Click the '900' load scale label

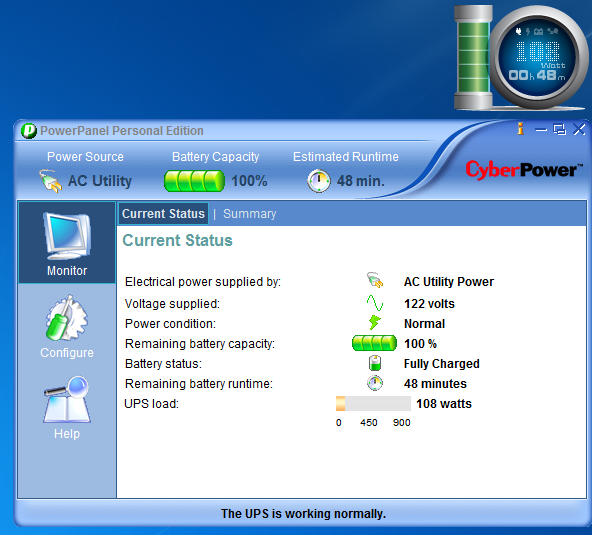pyautogui.click(x=401, y=422)
